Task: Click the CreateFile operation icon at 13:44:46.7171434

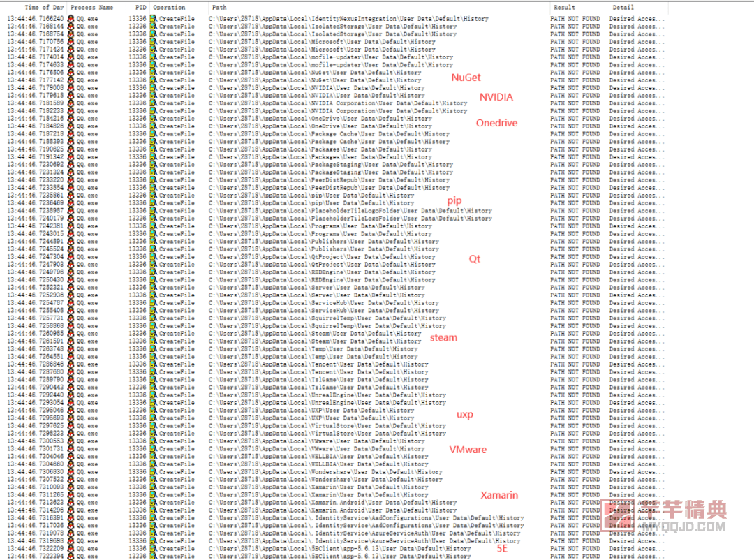Action: (154, 50)
